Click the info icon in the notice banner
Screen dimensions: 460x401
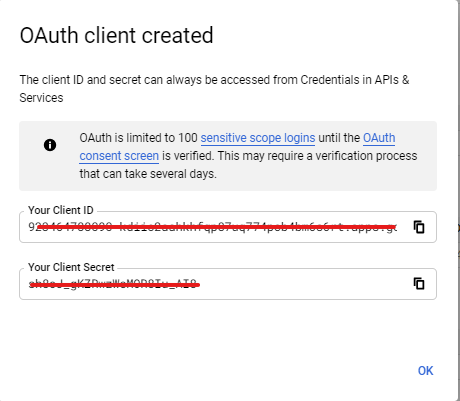[x=50, y=145]
